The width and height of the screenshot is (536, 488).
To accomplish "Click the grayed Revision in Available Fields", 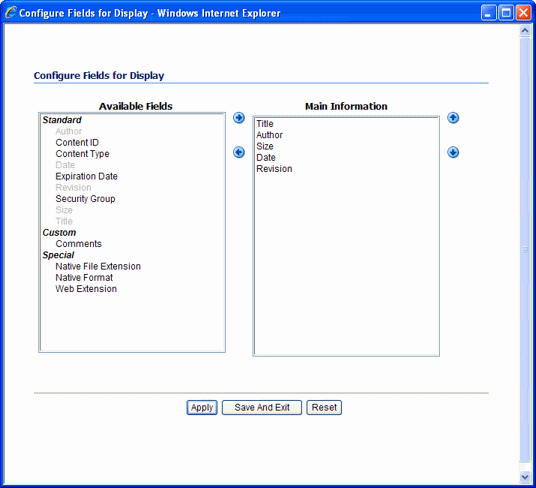I will click(x=73, y=188).
